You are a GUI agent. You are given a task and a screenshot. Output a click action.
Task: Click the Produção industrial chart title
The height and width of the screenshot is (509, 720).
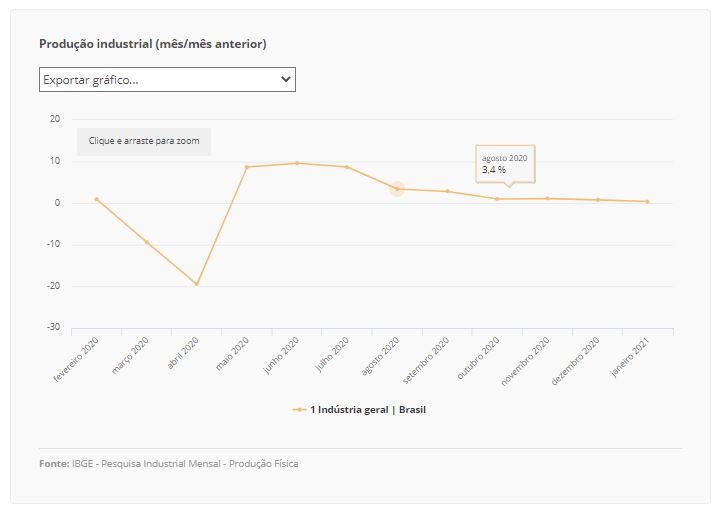point(153,44)
